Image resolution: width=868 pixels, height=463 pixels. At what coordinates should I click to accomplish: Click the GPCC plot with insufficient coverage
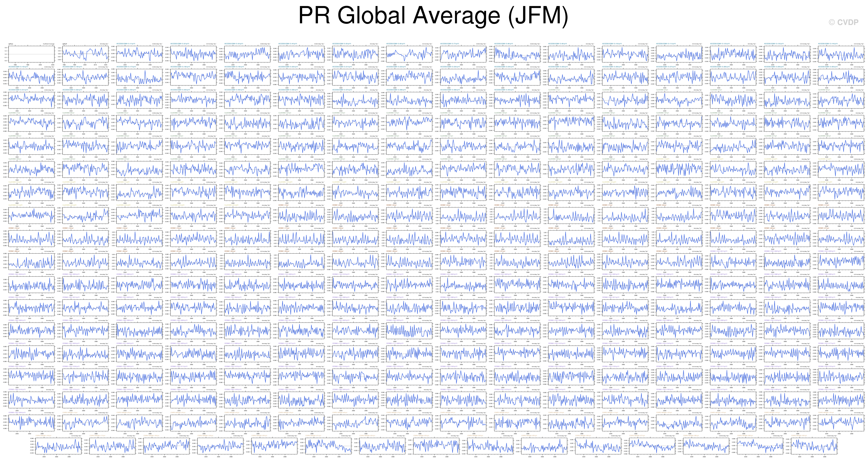click(31, 54)
